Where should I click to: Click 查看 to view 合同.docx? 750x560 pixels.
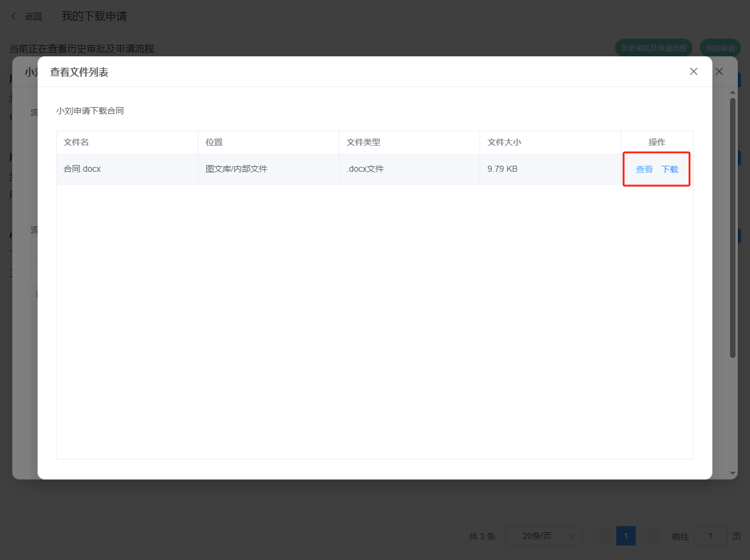point(644,169)
